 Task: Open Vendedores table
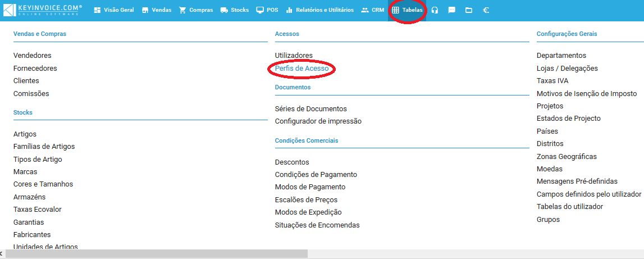pos(33,56)
